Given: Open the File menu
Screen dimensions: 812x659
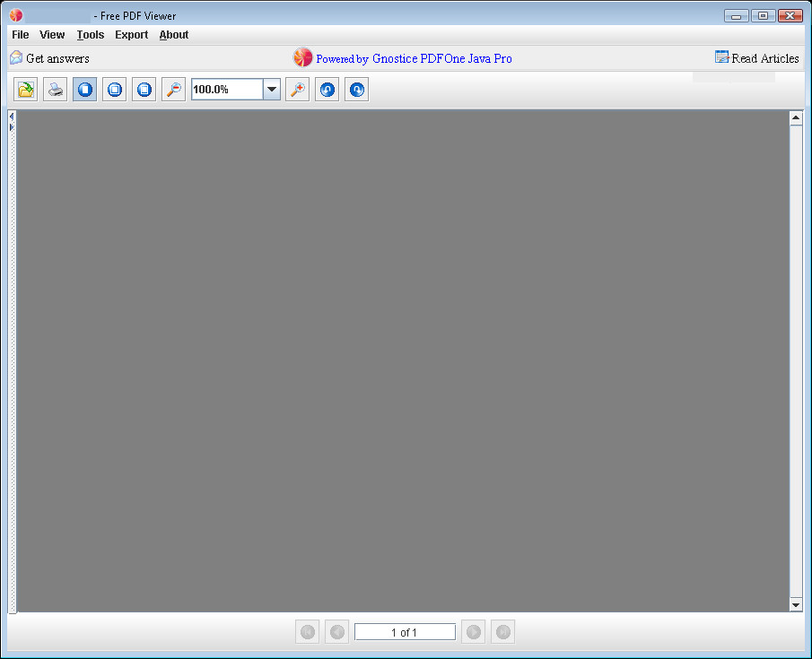Looking at the screenshot, I should point(21,35).
